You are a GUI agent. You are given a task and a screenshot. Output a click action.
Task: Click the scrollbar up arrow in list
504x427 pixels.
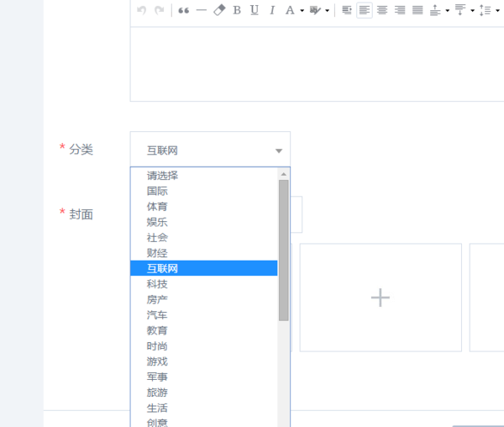284,174
